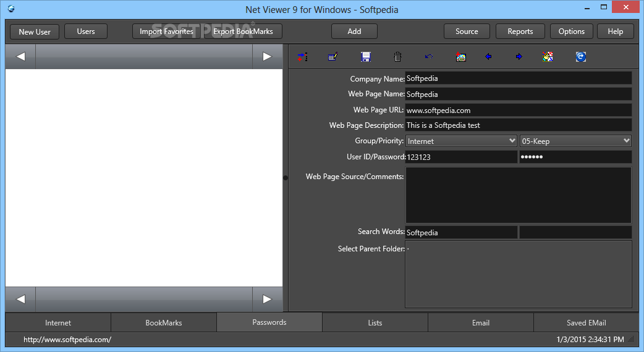Click the undo curved arrow icon

point(429,57)
